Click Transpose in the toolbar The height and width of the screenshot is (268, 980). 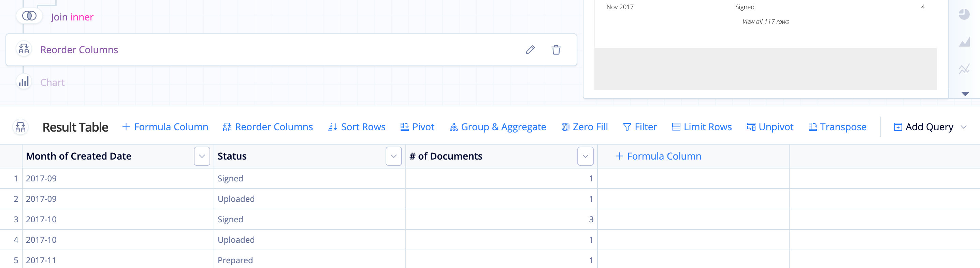click(x=837, y=127)
